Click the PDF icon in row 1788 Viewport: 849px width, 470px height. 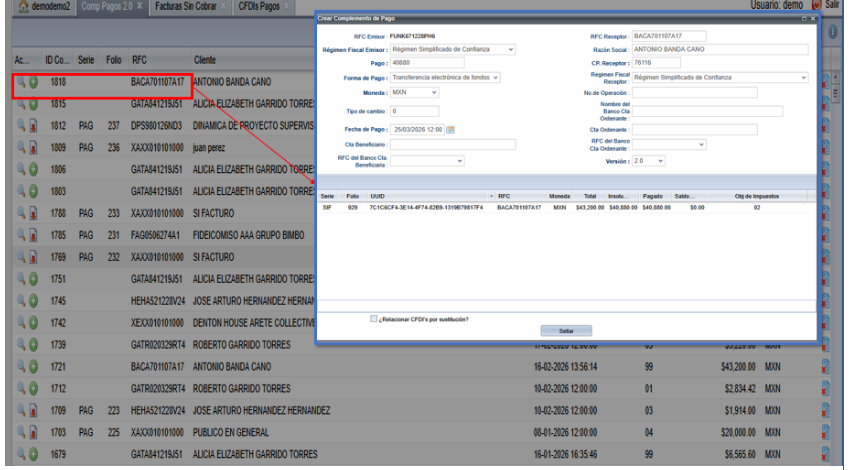click(32, 213)
